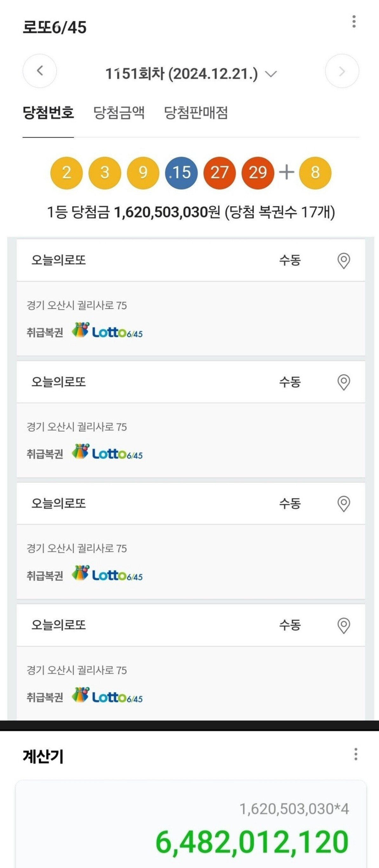Open map pin for third 오늘의로또 store

click(x=344, y=504)
